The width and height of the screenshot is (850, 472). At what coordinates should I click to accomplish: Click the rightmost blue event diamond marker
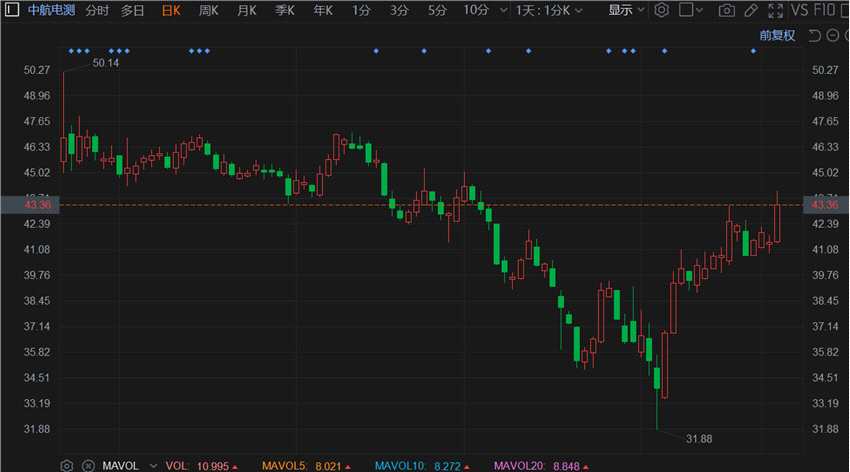tap(753, 51)
